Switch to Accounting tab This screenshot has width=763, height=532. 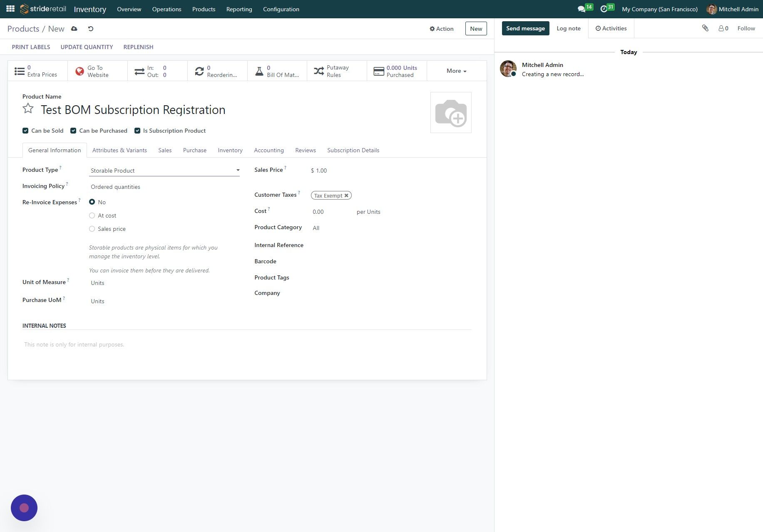click(269, 150)
